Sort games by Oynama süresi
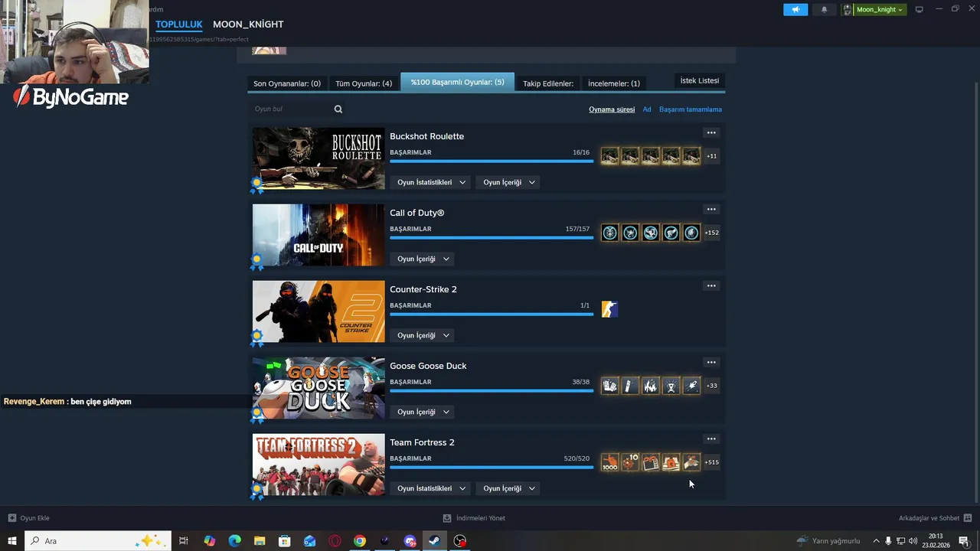Image resolution: width=980 pixels, height=551 pixels. point(612,109)
